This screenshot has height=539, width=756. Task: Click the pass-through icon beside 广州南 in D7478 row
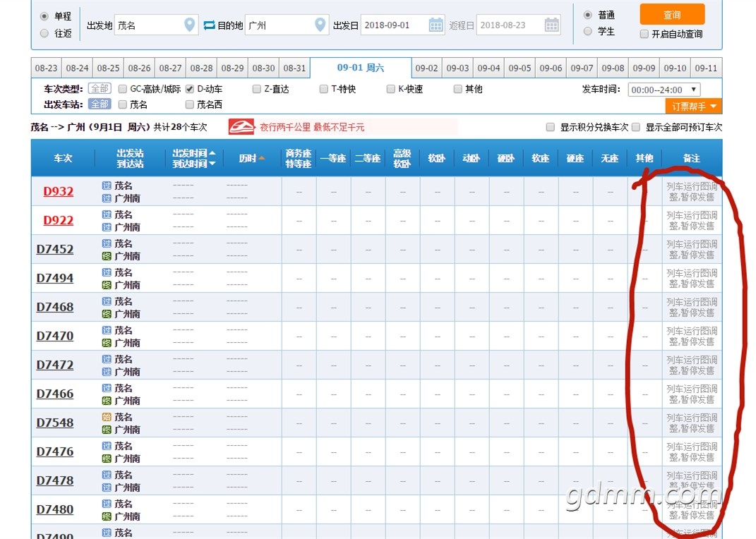(x=107, y=487)
